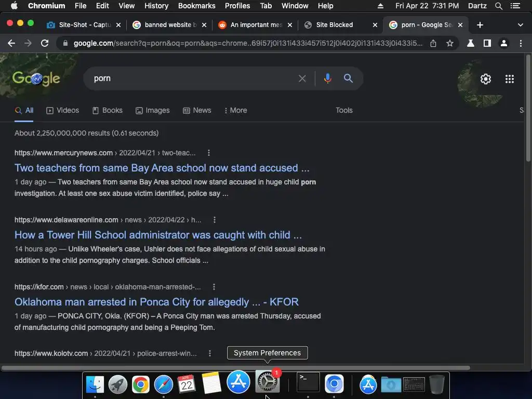Switch to Images results
532x399 pixels.
(x=153, y=111)
